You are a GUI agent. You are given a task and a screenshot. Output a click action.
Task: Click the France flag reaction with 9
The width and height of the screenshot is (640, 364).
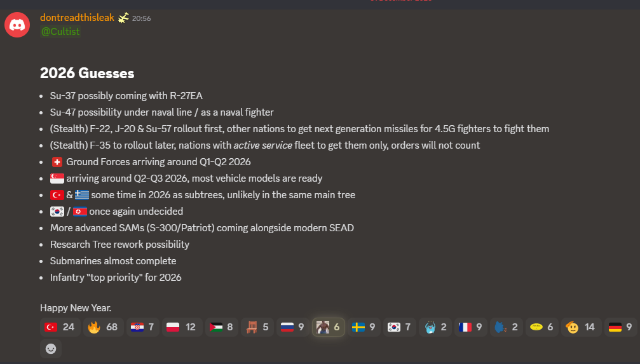point(472,327)
